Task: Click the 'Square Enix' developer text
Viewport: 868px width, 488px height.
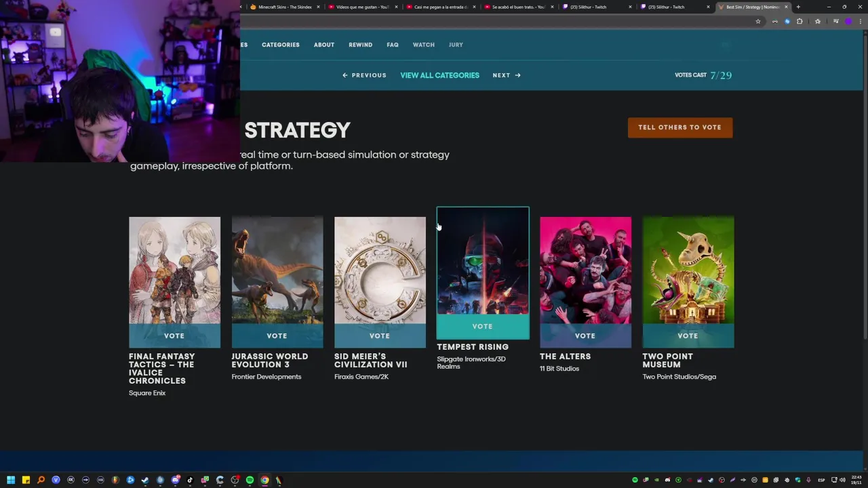Action: click(147, 393)
